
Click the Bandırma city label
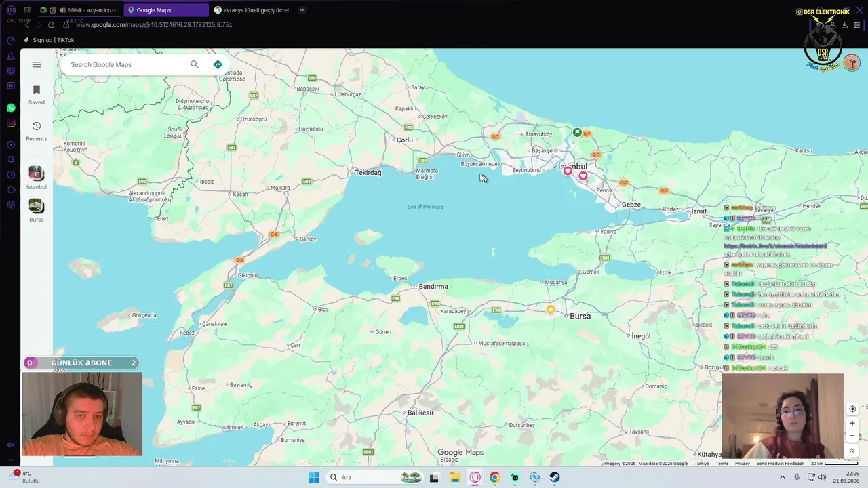tap(433, 287)
